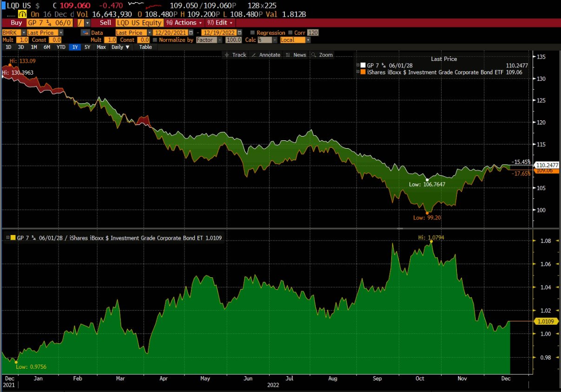Click the orange iShares ETF legend color swatch
561x392 pixels.
[363, 72]
